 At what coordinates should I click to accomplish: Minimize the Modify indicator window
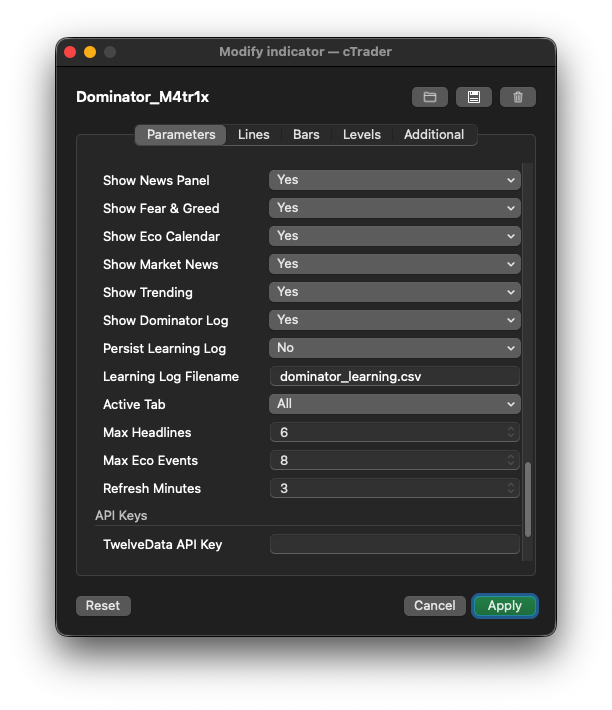pos(90,52)
